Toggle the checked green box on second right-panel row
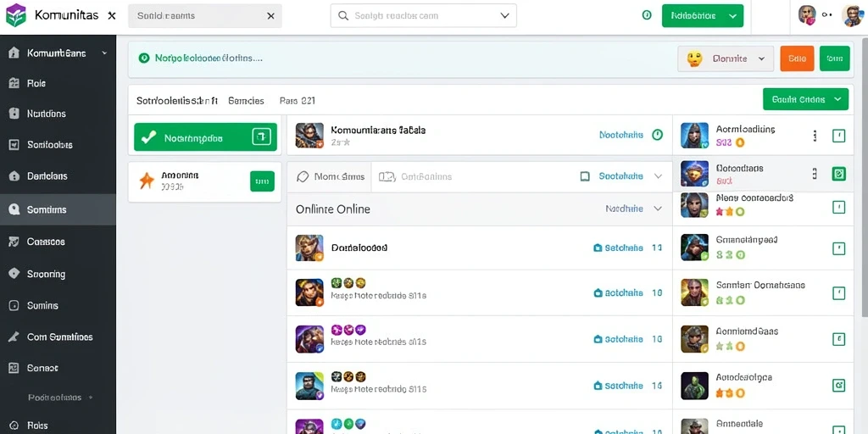Screen dimensions: 868x434 click(x=838, y=174)
